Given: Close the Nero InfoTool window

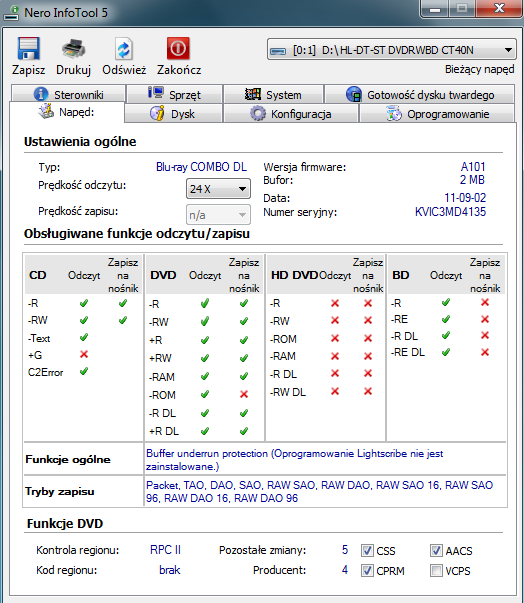Looking at the screenshot, I should pyautogui.click(x=499, y=8).
